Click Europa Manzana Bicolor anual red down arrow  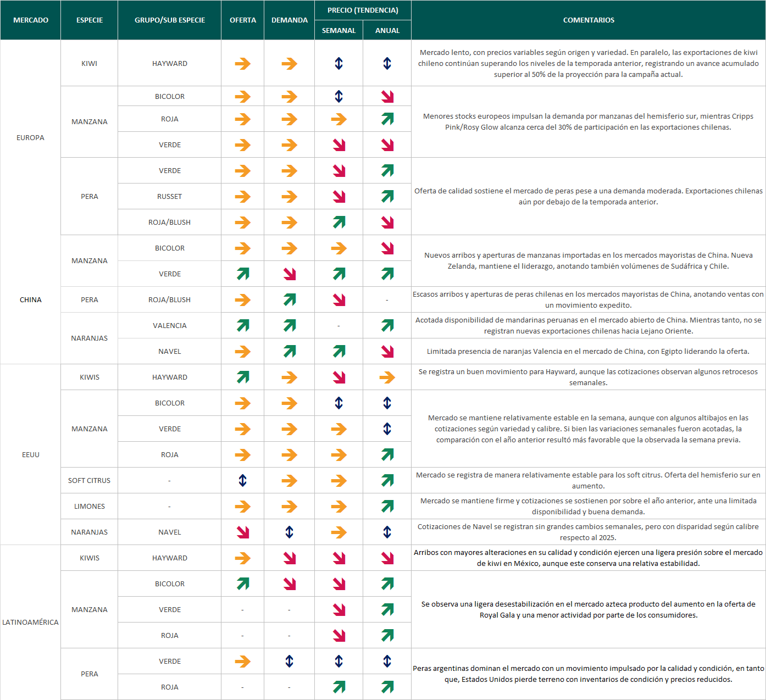point(387,97)
